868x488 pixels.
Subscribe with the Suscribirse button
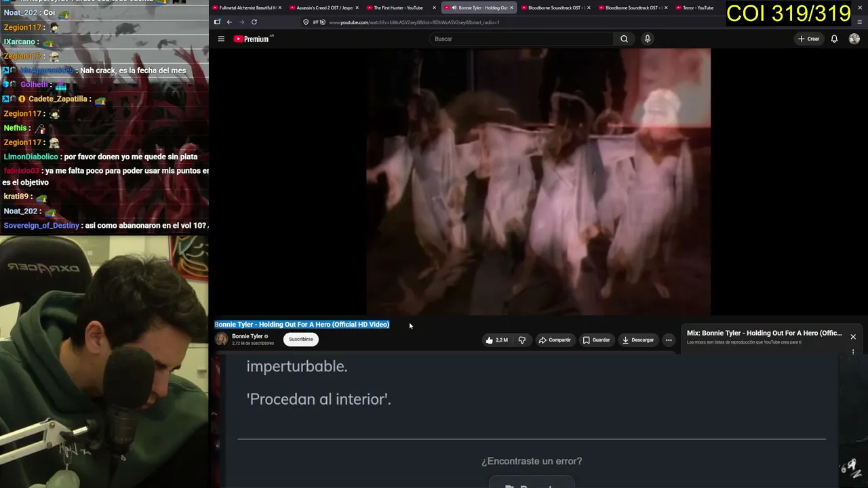pyautogui.click(x=301, y=339)
